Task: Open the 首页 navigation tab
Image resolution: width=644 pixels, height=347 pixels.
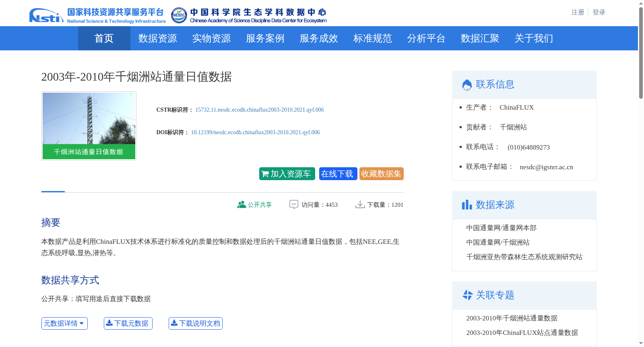Action: (104, 38)
